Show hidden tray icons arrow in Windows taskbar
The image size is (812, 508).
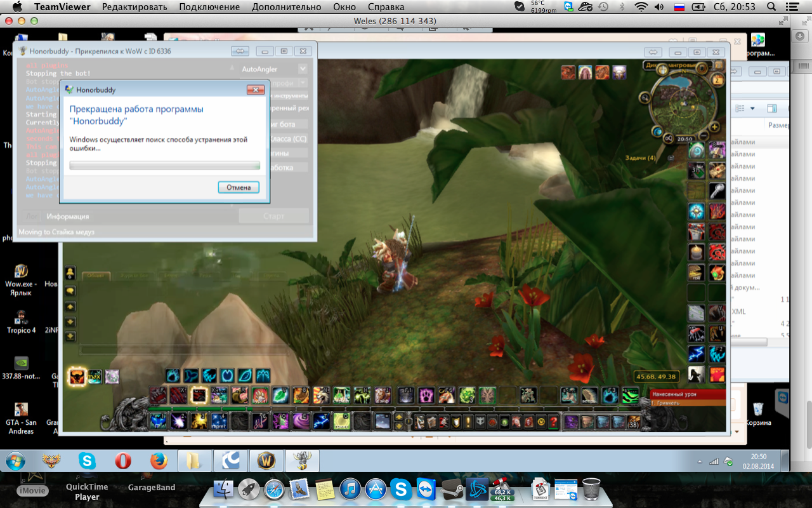[700, 461]
